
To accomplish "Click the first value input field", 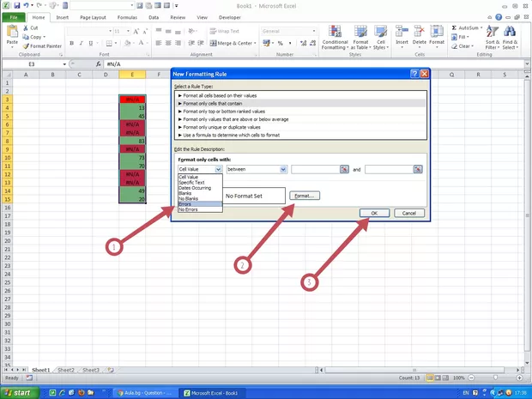I will point(316,169).
